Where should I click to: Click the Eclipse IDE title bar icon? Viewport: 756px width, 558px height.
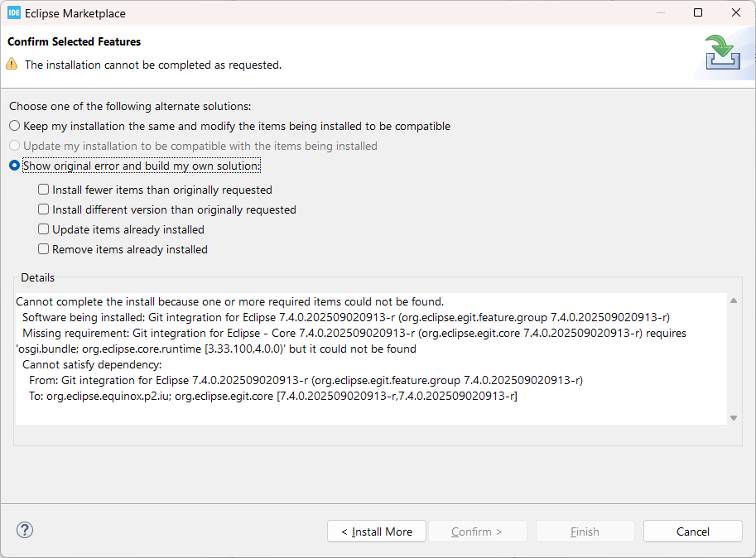(13, 13)
